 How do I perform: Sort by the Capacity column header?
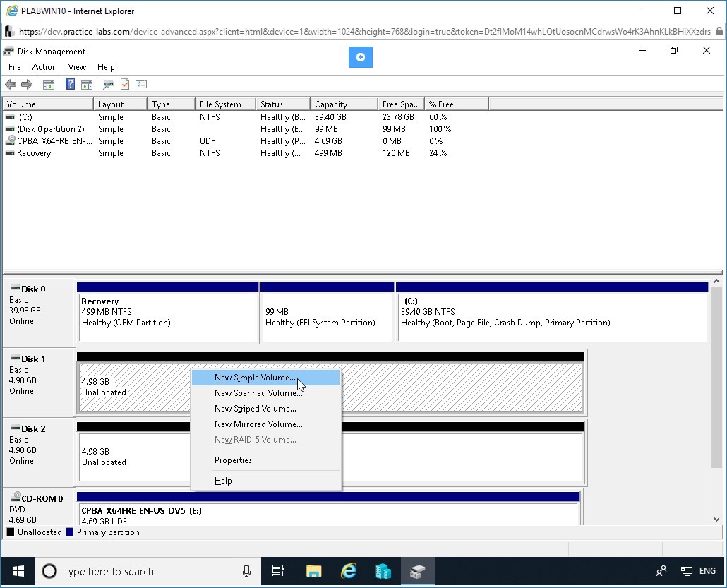pyautogui.click(x=344, y=104)
